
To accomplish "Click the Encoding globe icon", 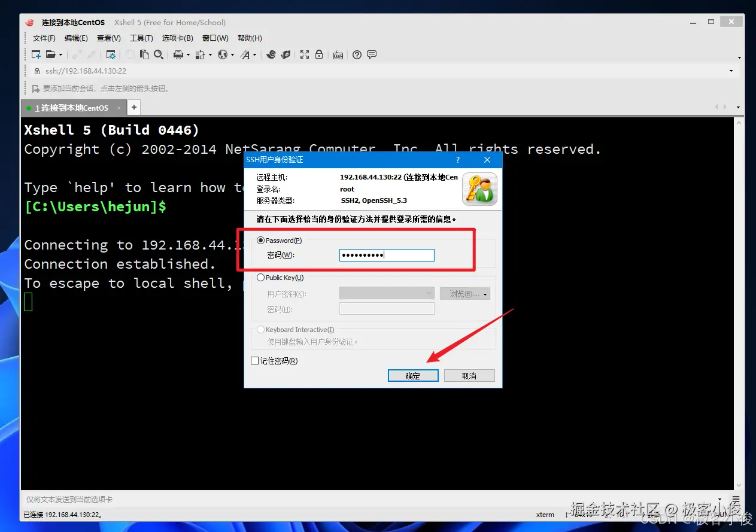I will click(x=223, y=54).
